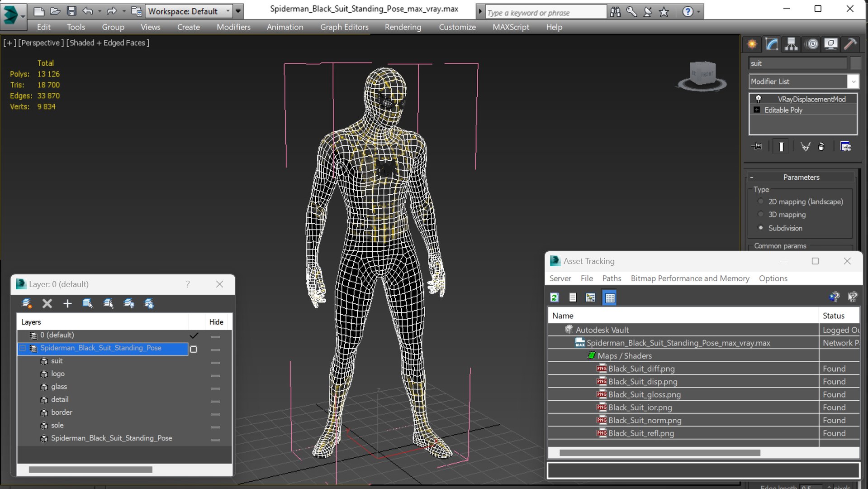Create new layer with plus icon
868x489 pixels.
67,303
